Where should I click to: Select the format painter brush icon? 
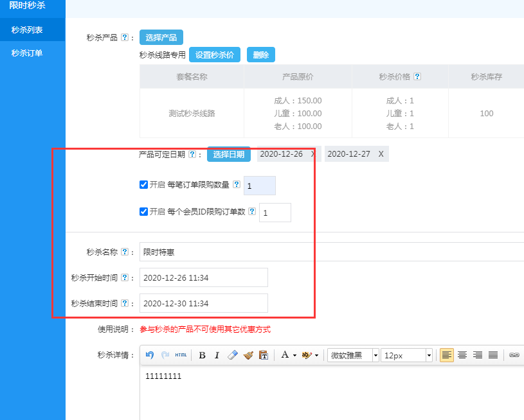(248, 355)
